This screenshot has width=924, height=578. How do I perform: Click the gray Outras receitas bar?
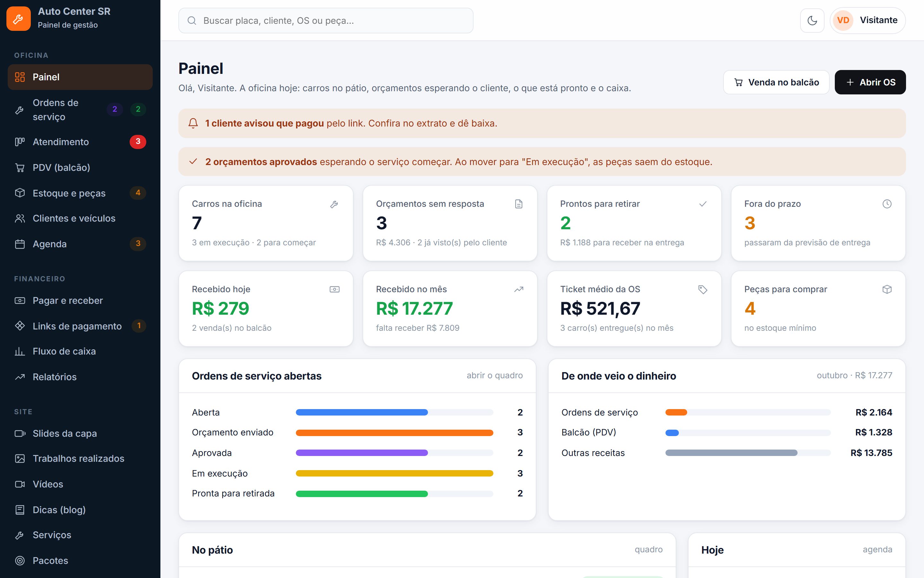click(731, 453)
